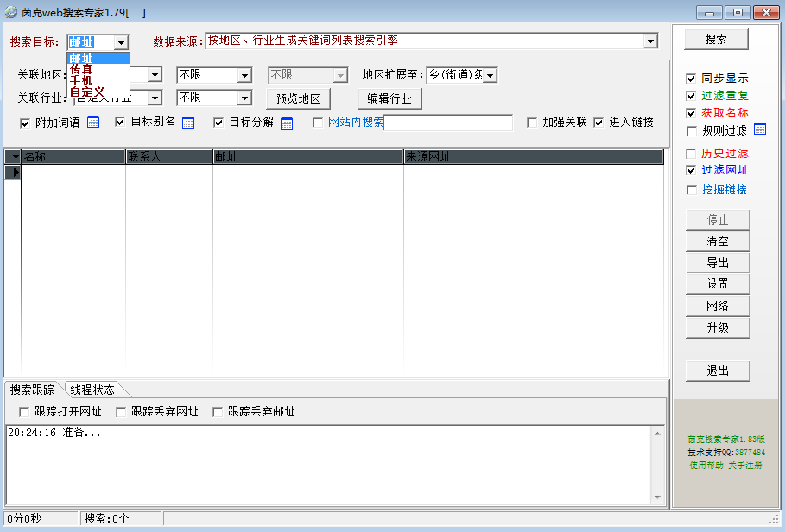This screenshot has height=532, width=785.
Task: Open the second 关联行业 不限 dropdown
Action: click(244, 98)
